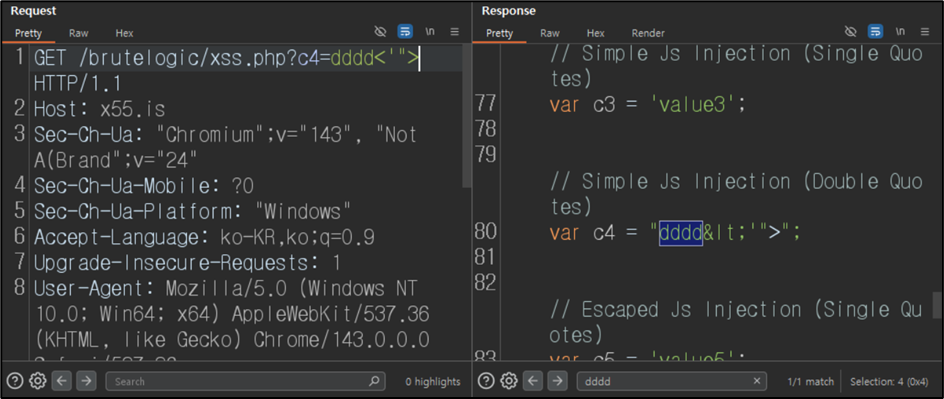Switch Request view to Raw tab
This screenshot has height=399, width=944.
(78, 33)
